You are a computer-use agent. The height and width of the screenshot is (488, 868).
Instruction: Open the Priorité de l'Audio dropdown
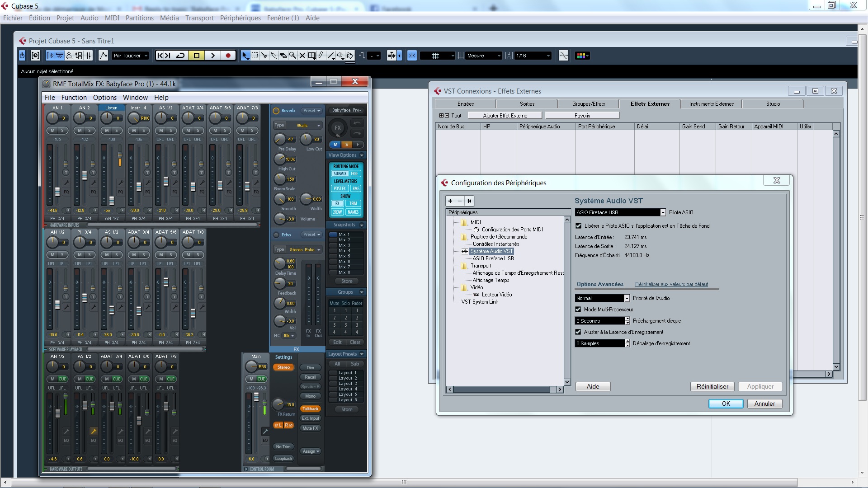point(627,298)
